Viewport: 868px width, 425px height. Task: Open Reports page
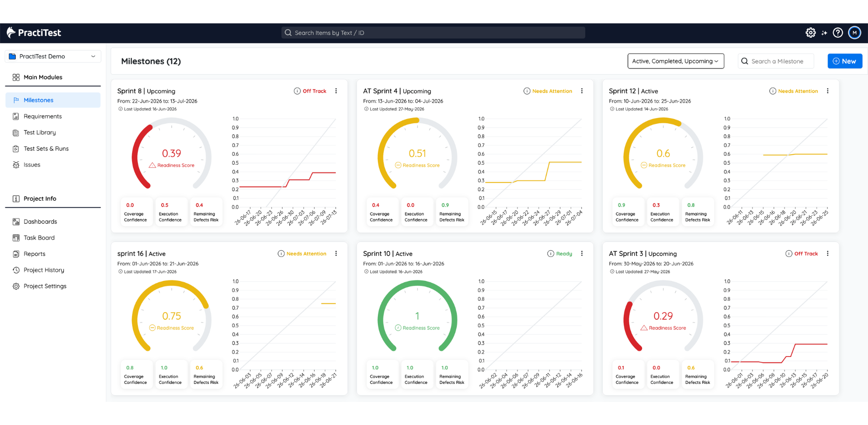(x=34, y=254)
